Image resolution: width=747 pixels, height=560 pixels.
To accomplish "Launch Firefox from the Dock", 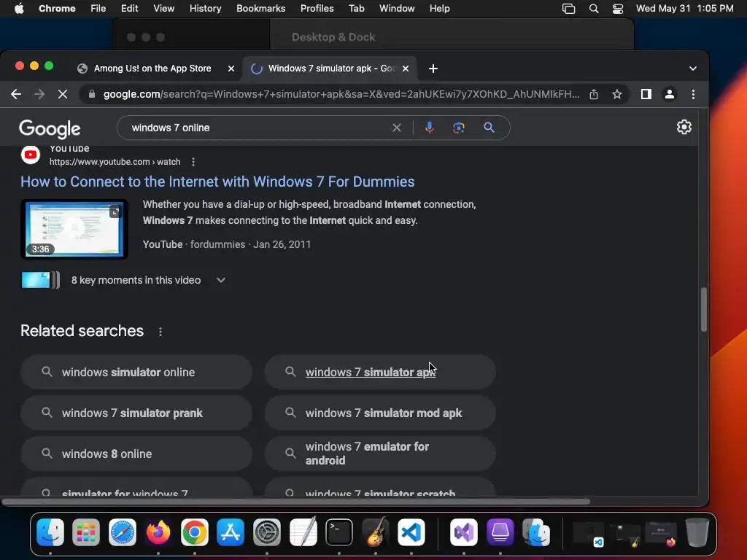I will [158, 532].
